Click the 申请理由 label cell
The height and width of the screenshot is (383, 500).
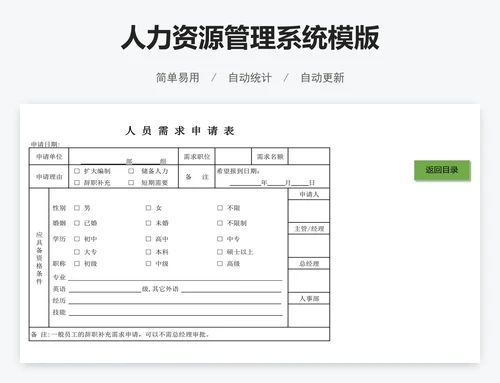point(49,177)
